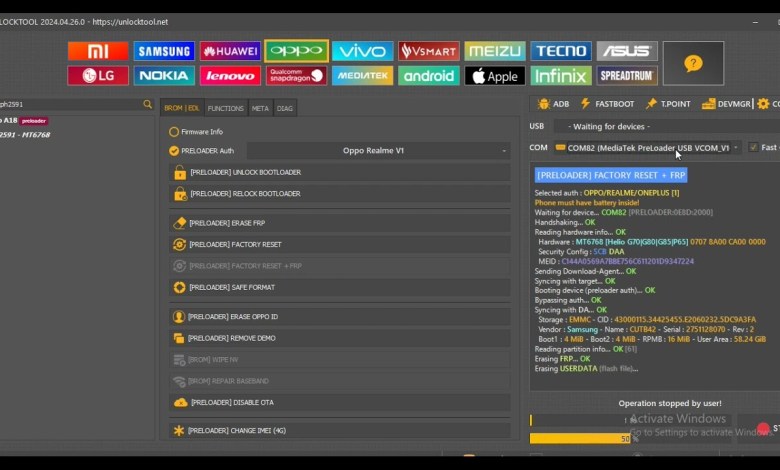Screen dimensions: 780x470
Task: Select the Firmware Info radio option
Action: (x=174, y=132)
